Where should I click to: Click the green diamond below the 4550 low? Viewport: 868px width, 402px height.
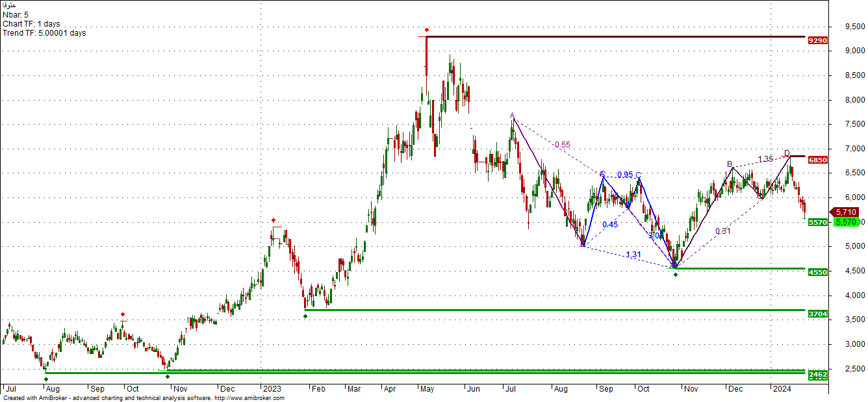[x=676, y=275]
